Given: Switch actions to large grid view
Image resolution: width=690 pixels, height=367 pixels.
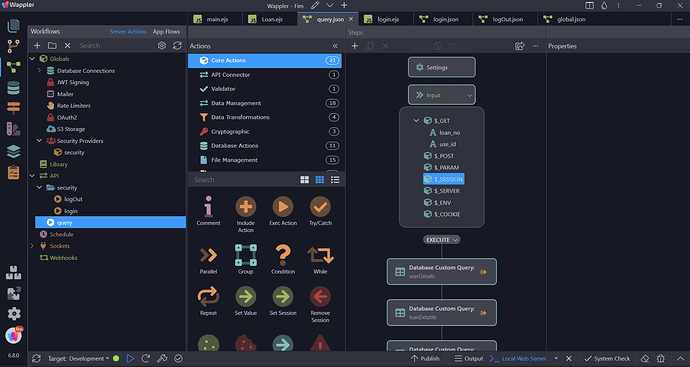Looking at the screenshot, I should (305, 180).
